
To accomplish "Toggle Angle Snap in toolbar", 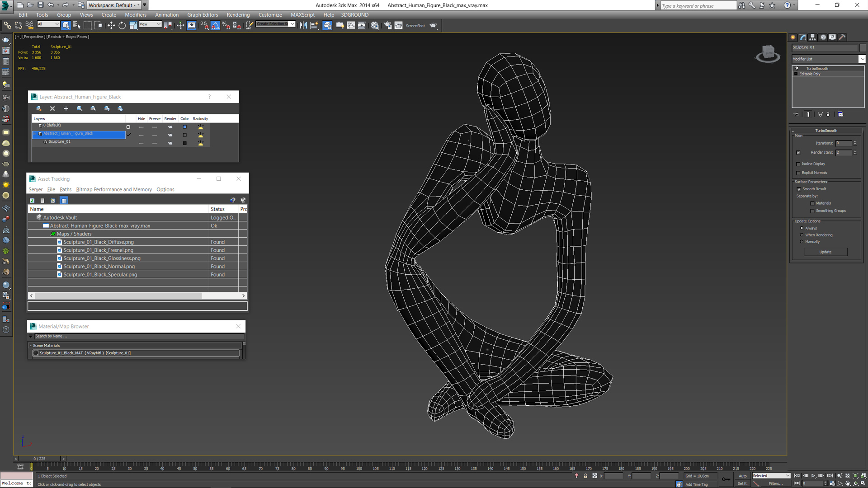I will pyautogui.click(x=215, y=25).
